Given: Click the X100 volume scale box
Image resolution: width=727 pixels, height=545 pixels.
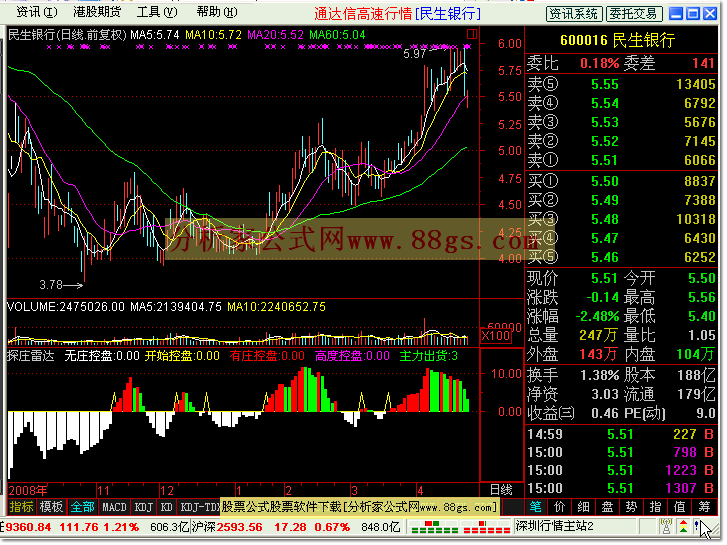Looking at the screenshot, I should pyautogui.click(x=495, y=336).
